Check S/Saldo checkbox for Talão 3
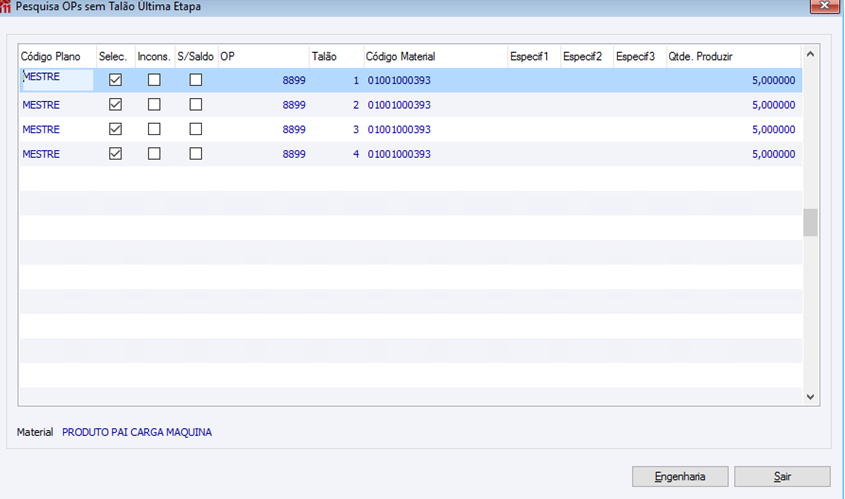 [196, 129]
